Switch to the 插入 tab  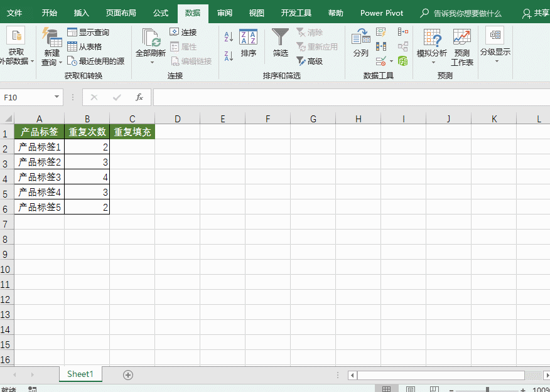coord(82,13)
